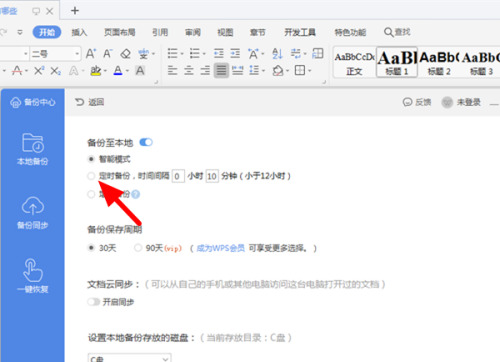The image size is (500, 362).
Task: Select the 30天 retention option
Action: click(91, 248)
